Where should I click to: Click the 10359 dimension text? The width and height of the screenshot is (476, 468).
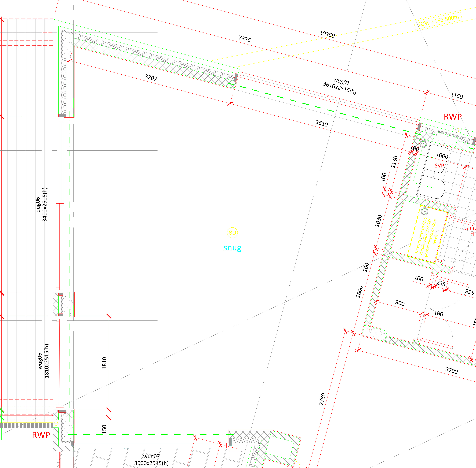[327, 34]
